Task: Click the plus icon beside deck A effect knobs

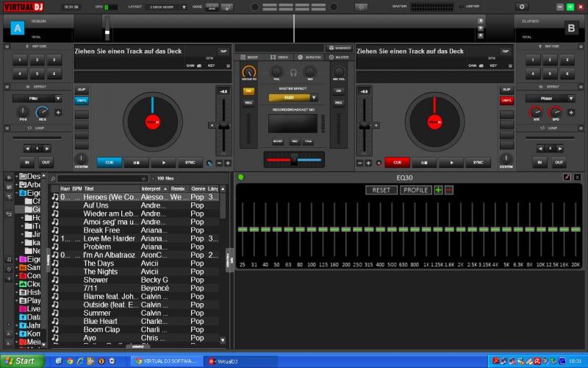Action: [x=58, y=113]
